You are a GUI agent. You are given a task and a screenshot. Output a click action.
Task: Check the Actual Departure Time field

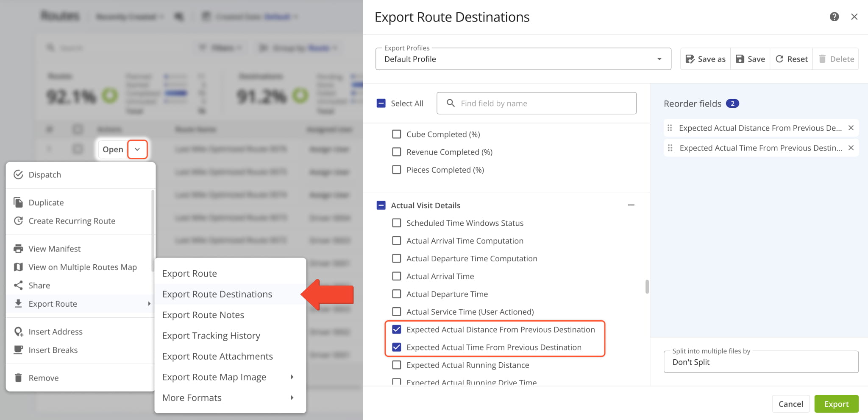397,294
